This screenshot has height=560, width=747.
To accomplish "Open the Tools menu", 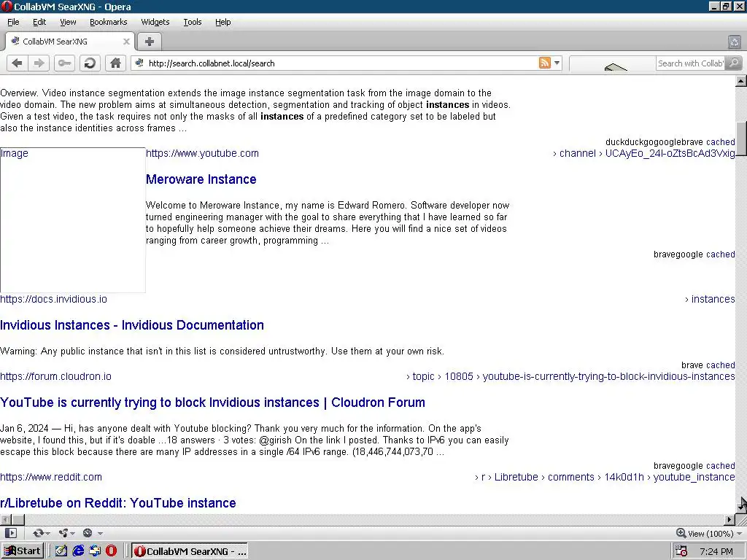I will coord(193,22).
